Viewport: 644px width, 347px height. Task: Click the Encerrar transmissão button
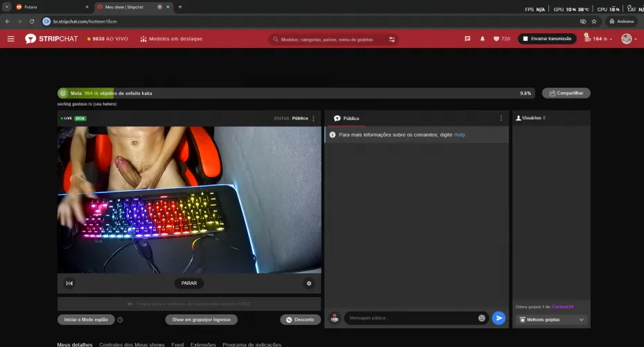point(547,39)
